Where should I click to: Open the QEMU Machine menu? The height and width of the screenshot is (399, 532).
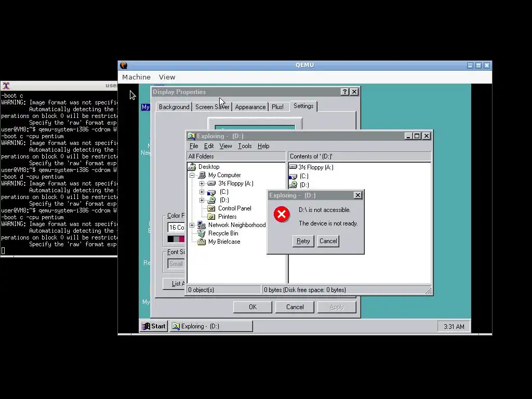(136, 77)
